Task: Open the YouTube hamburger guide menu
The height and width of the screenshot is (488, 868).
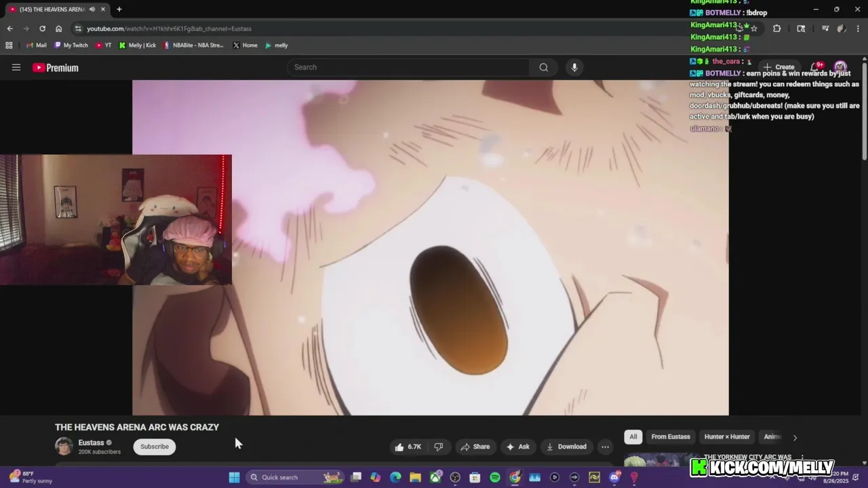Action: coord(16,67)
